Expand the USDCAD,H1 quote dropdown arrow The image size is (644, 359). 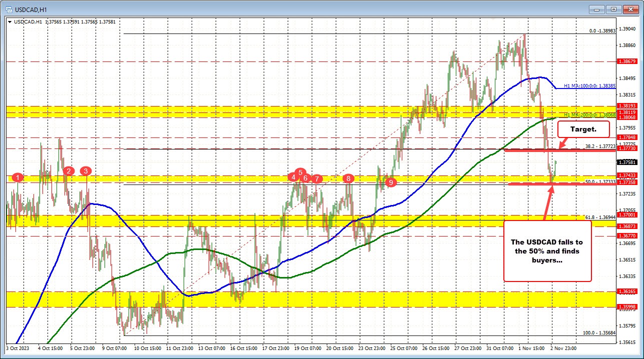[x=10, y=22]
